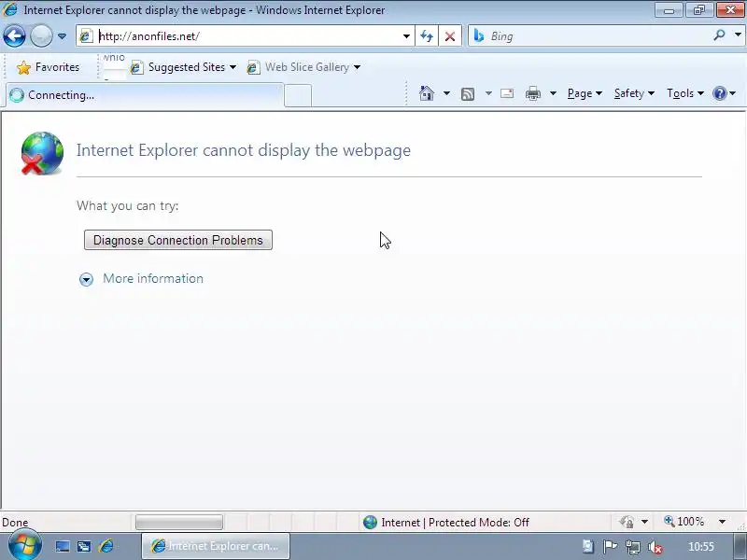Click the leftmost system tray document icon
This screenshot has height=560, width=747.
tap(588, 547)
